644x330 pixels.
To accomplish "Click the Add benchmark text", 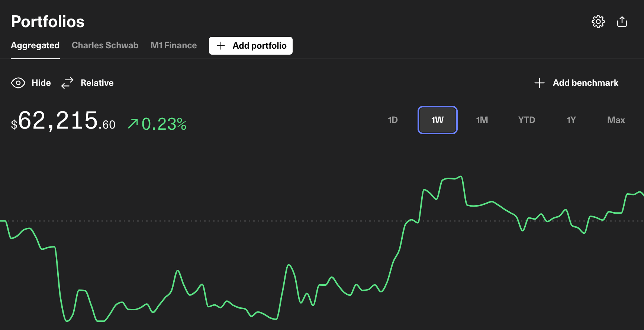I will click(585, 83).
